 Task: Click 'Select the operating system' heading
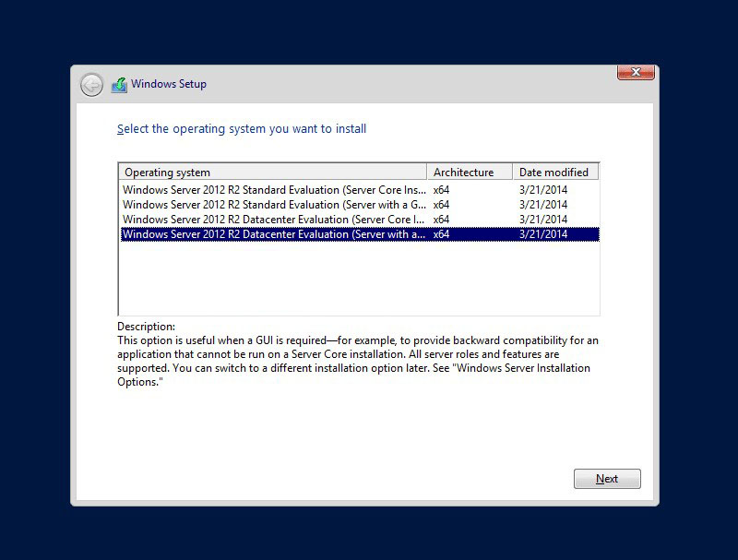click(x=242, y=129)
